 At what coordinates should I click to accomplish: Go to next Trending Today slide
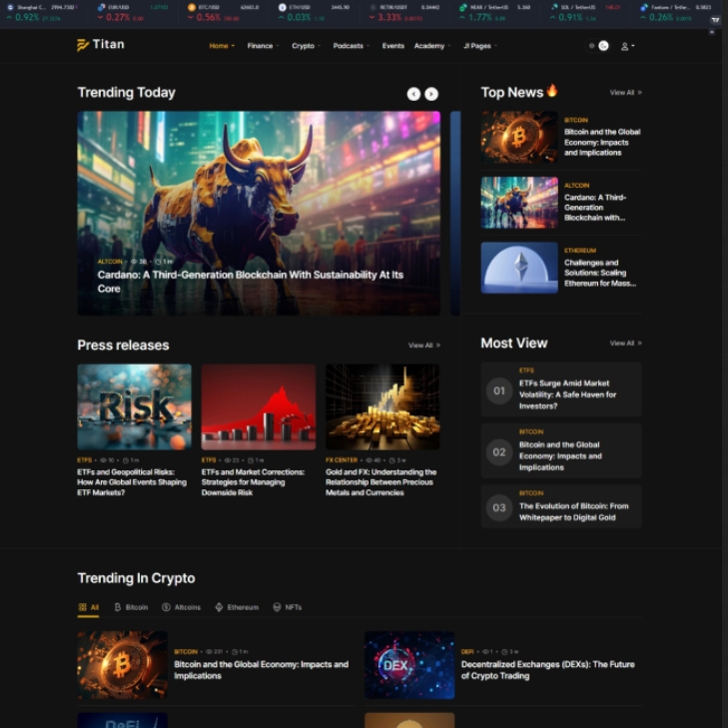[431, 94]
